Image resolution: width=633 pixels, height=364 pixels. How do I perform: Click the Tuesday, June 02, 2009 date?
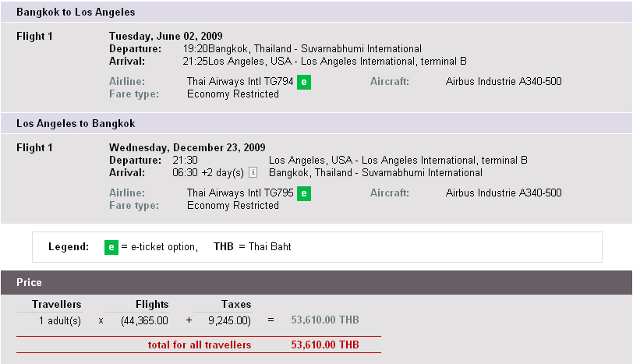tap(166, 37)
